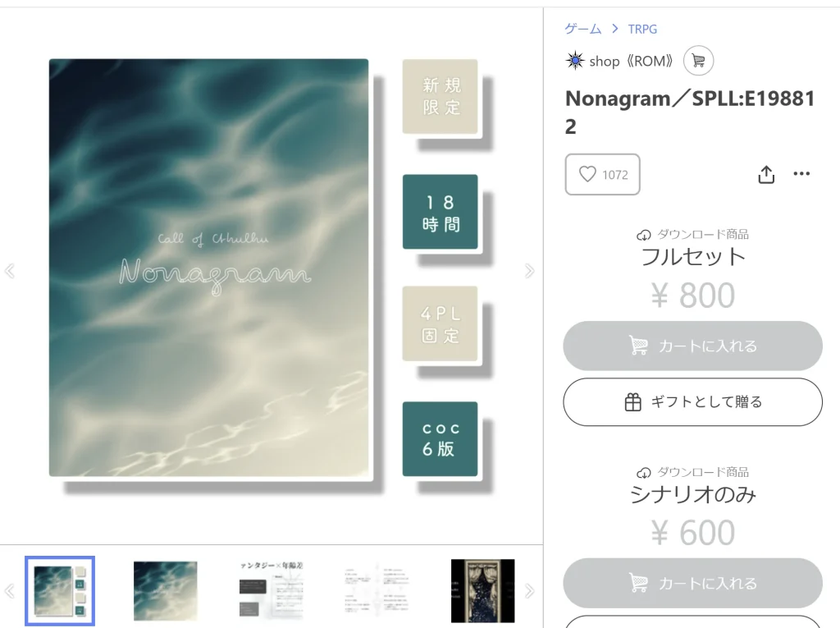Screen dimensions: 840x628
Task: Open the TRPG breadcrumb link
Action: click(x=642, y=29)
